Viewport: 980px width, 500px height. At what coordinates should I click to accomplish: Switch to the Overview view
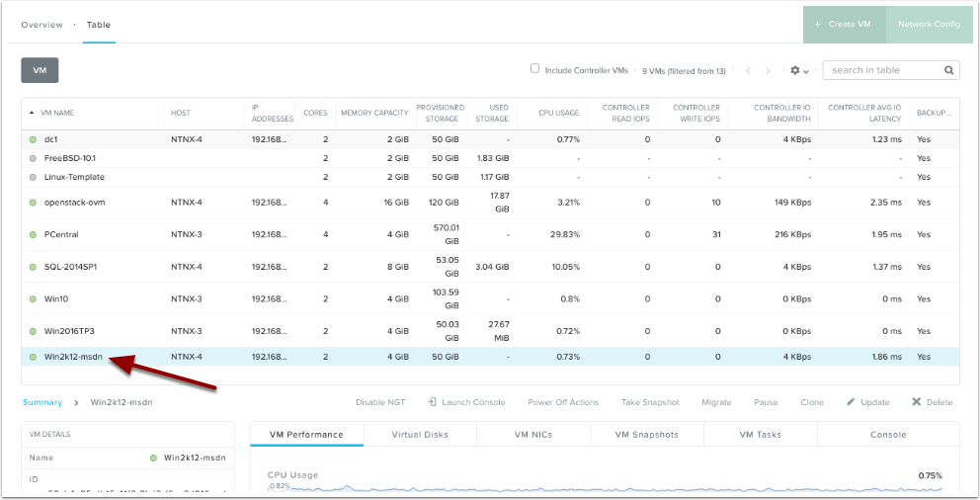[x=41, y=25]
